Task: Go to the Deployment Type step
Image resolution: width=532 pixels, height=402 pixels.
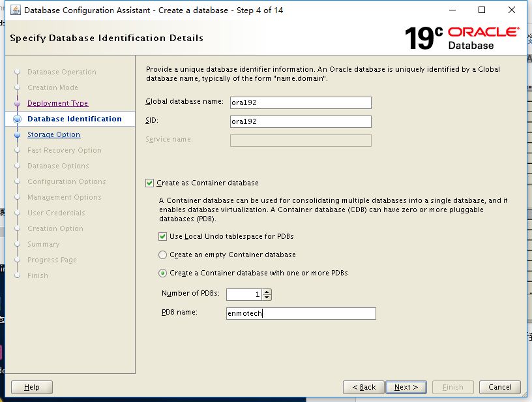Action: pyautogui.click(x=57, y=103)
